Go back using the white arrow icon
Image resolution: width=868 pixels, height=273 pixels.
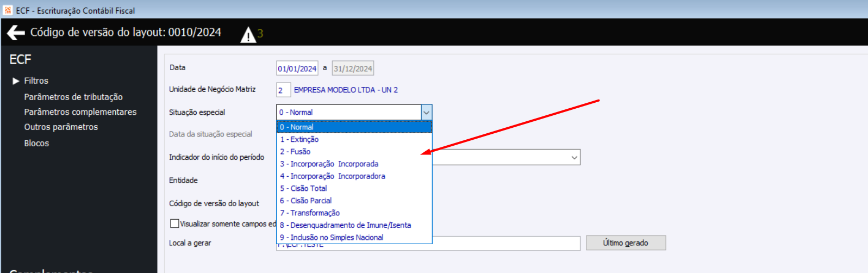(x=16, y=33)
